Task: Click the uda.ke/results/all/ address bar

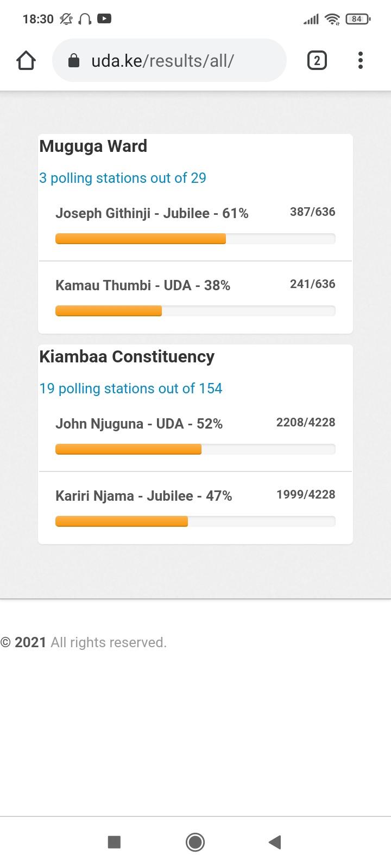Action: pos(169,60)
